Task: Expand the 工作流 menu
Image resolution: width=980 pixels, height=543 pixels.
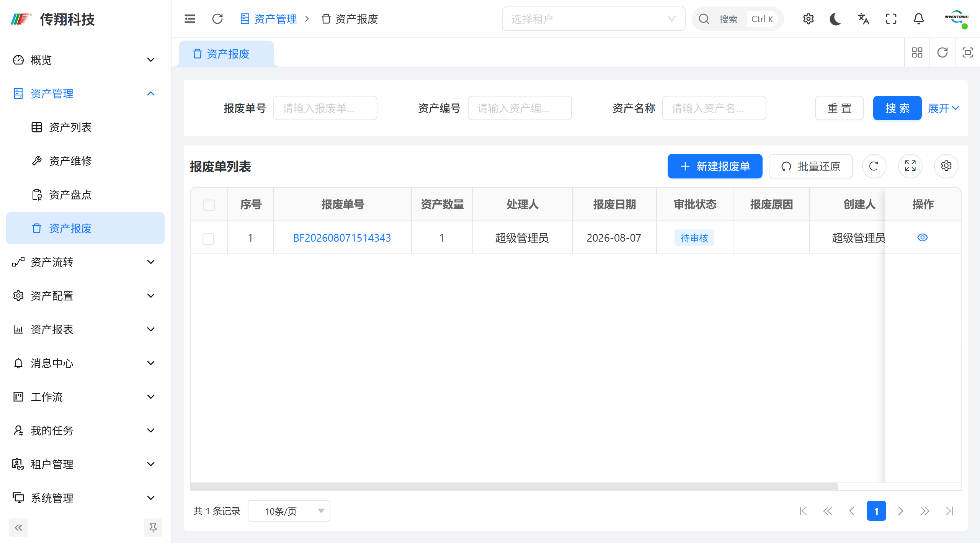Action: pos(85,397)
